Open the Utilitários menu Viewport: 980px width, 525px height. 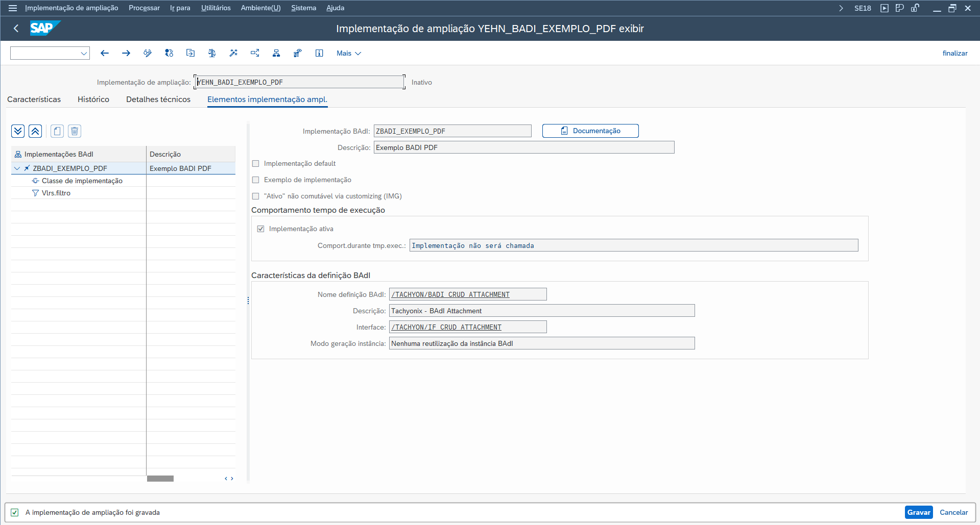click(216, 8)
